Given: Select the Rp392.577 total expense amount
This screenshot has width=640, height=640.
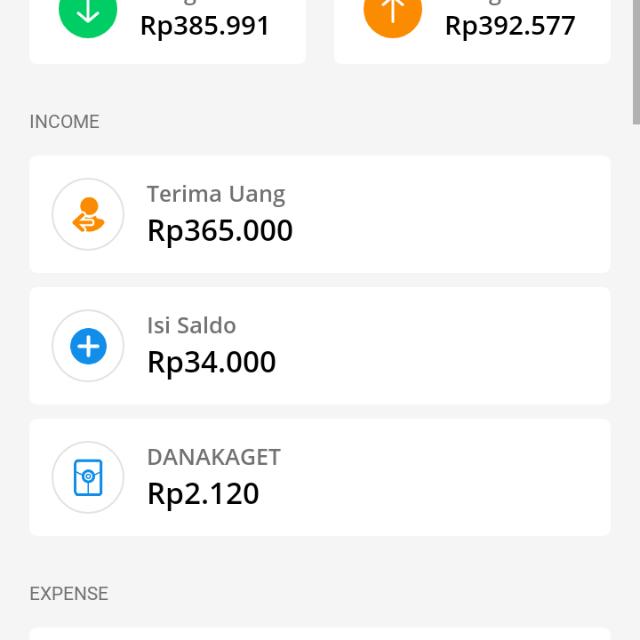Looking at the screenshot, I should tap(510, 26).
